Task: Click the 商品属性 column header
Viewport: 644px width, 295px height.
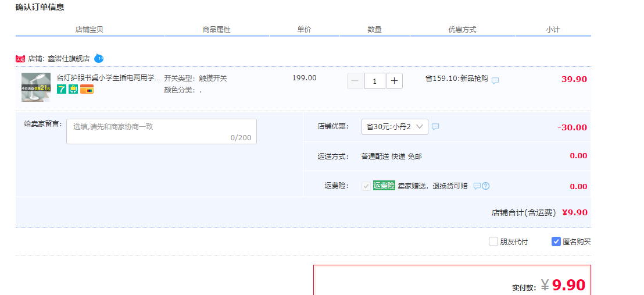Action: pos(216,30)
